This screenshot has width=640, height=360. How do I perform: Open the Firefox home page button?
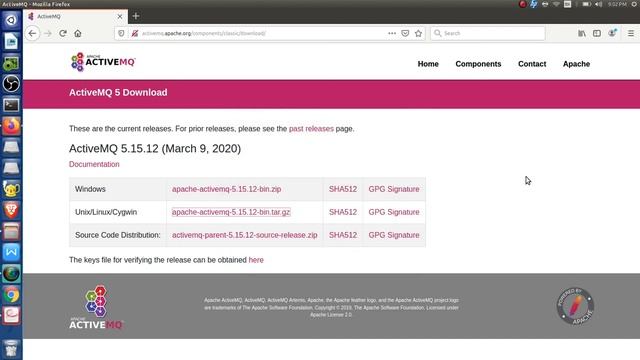point(78,33)
